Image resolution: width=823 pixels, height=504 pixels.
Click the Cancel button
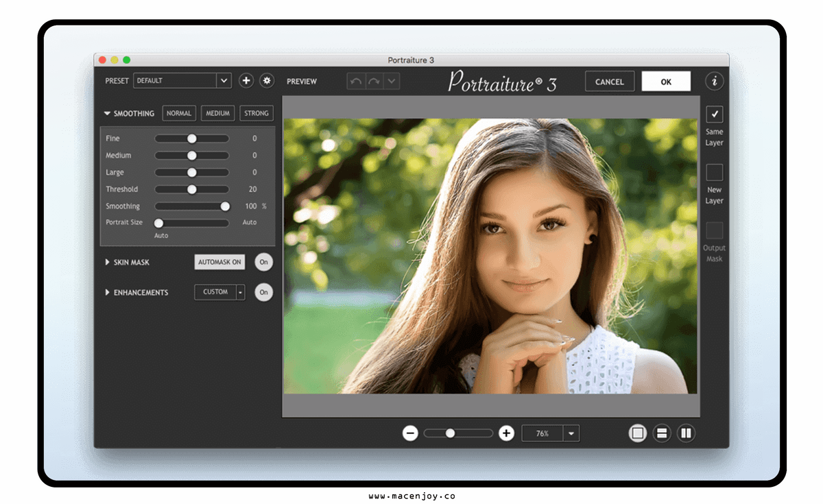click(x=610, y=82)
